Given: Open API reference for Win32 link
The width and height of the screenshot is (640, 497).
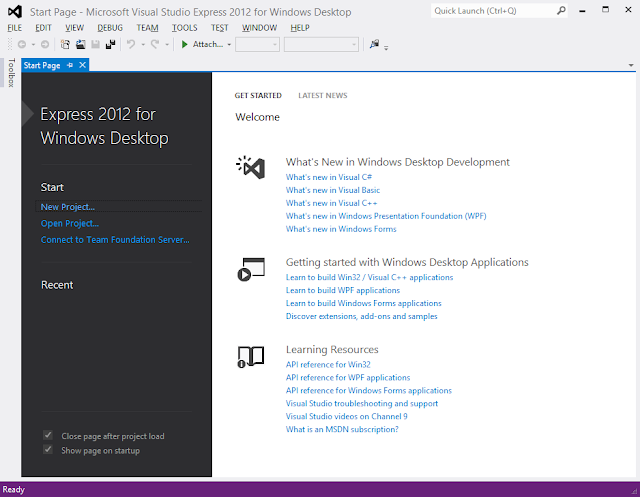Looking at the screenshot, I should (x=328, y=364).
